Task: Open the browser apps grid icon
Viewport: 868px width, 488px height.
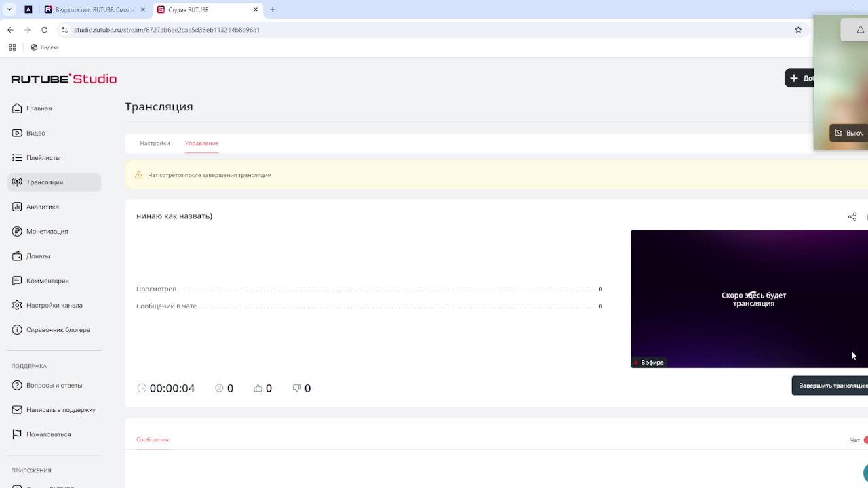Action: [x=12, y=47]
